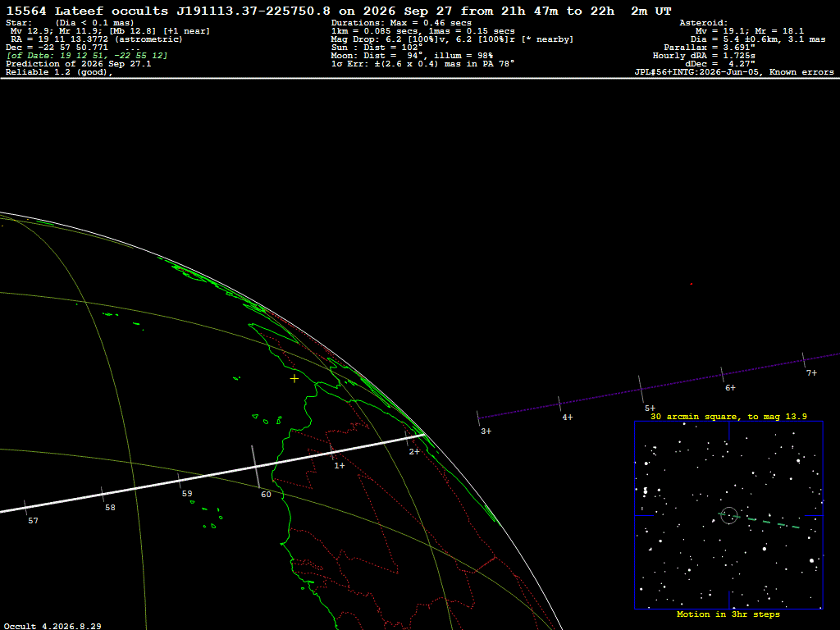Click the 4+ marker on the purple line
Viewport: 840px width, 630px height.
pos(568,417)
